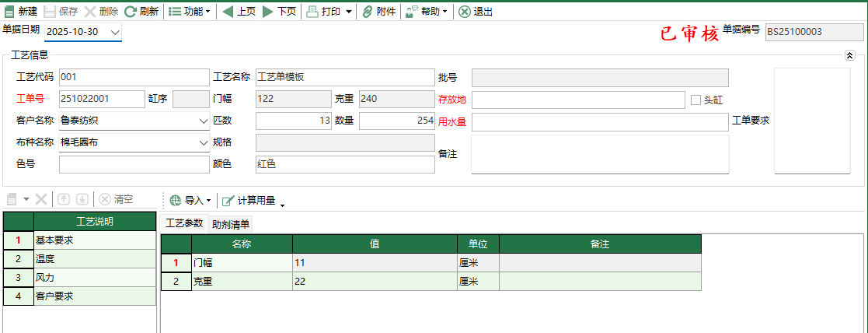Screen dimensions: 868x333
Task: Switch to the 工艺参数 tab
Action: [x=184, y=223]
